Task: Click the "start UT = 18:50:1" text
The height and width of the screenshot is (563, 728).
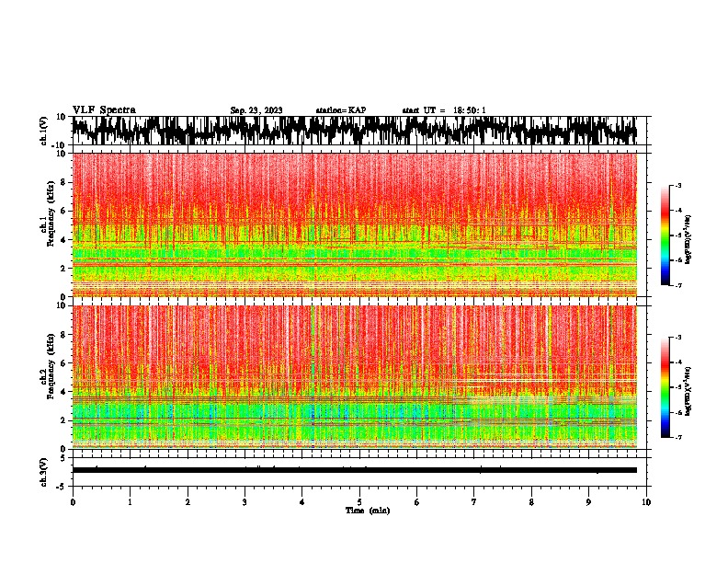Action: (444, 110)
